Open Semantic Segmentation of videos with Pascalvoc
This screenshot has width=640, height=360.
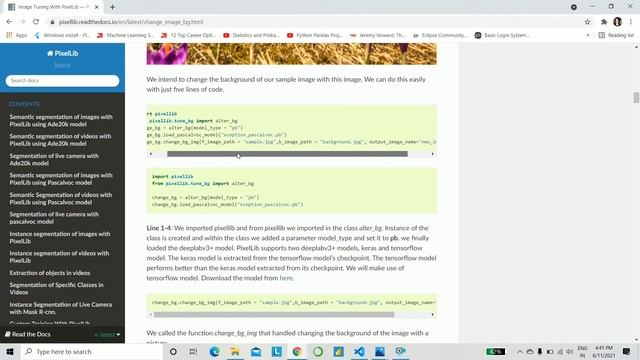point(60,198)
